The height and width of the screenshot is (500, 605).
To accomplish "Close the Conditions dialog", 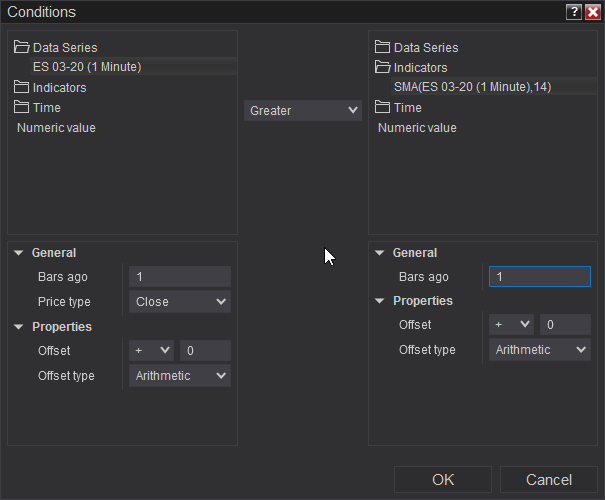I will [x=592, y=12].
